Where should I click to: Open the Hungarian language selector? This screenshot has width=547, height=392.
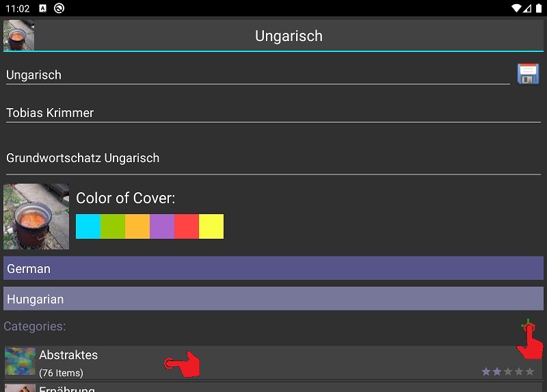[x=273, y=299]
